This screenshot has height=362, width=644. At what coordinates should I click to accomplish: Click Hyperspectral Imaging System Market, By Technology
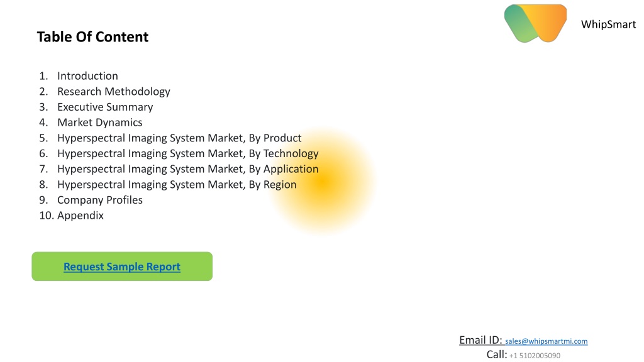point(187,153)
